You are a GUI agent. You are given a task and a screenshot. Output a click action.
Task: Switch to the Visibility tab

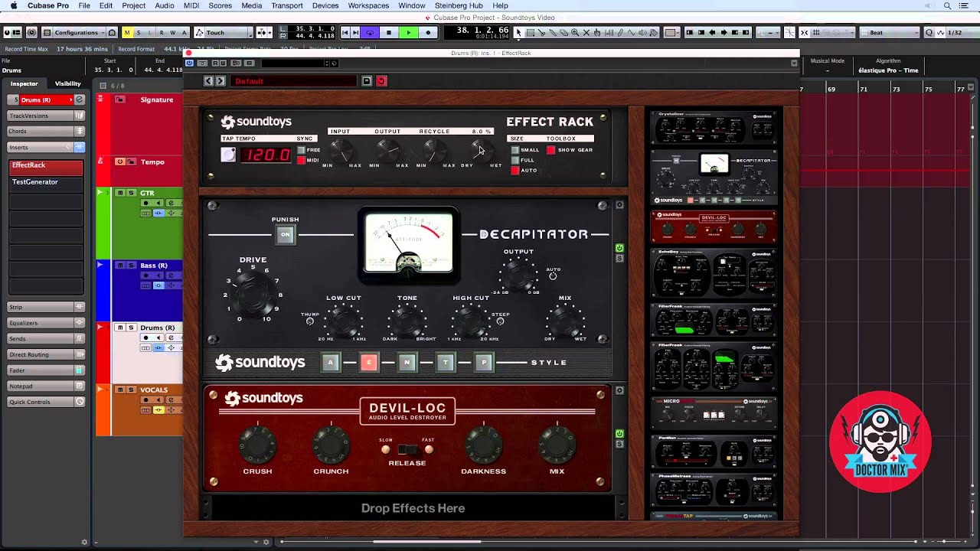[x=67, y=83]
